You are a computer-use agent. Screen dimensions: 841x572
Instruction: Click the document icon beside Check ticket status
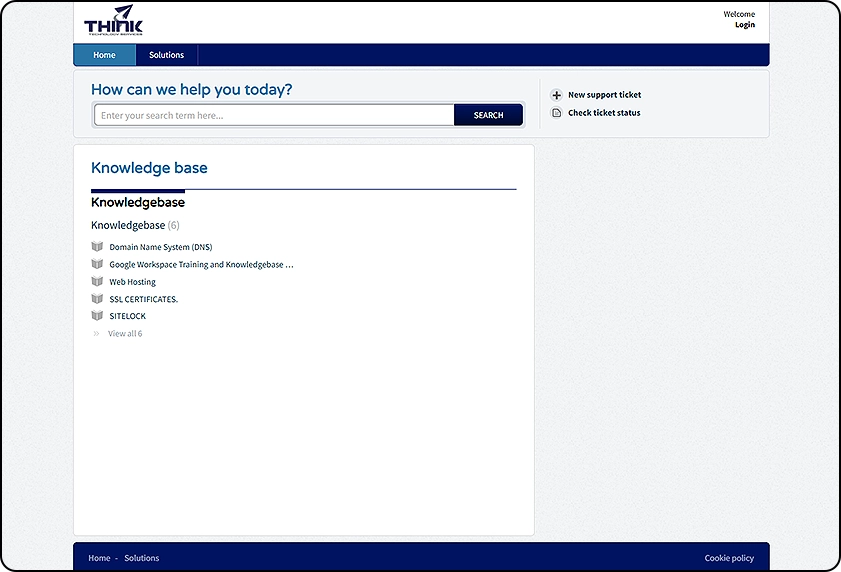[x=557, y=113]
